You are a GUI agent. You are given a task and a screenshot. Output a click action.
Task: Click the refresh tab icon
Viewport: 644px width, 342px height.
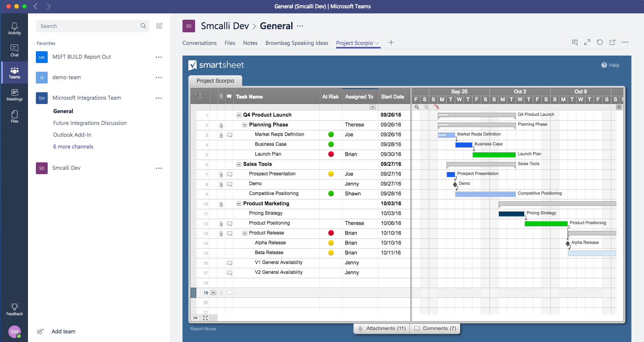tap(599, 43)
